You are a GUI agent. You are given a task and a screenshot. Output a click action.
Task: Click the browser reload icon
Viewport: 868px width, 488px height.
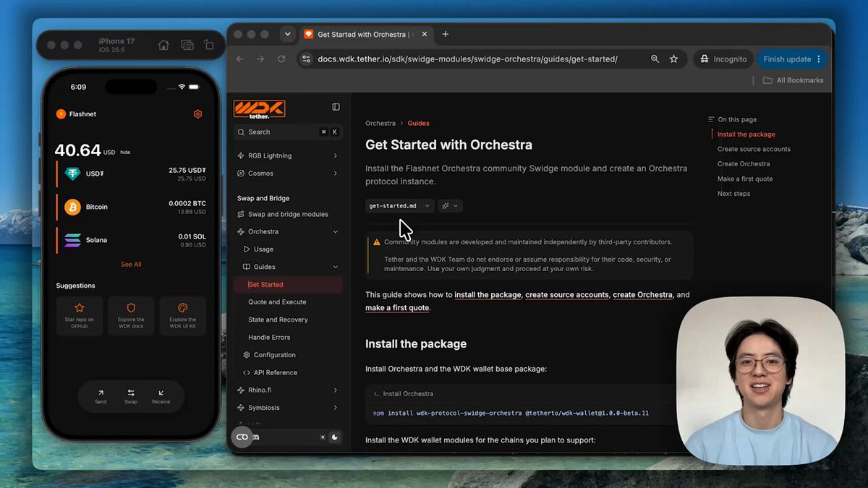tap(281, 59)
